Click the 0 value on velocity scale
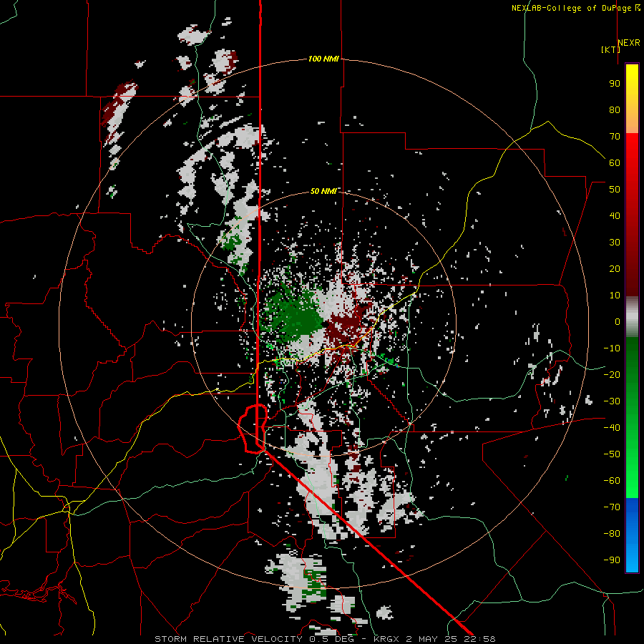This screenshot has height=644, width=644. [618, 321]
